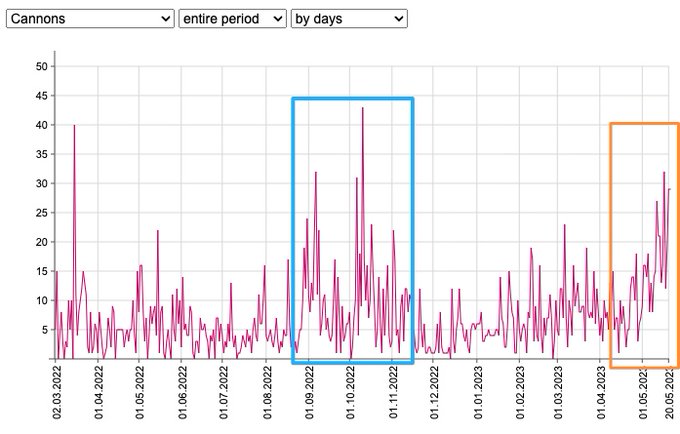Click the 01.09.2022 x-axis date label
The height and width of the screenshot is (434, 680).
click(x=309, y=393)
